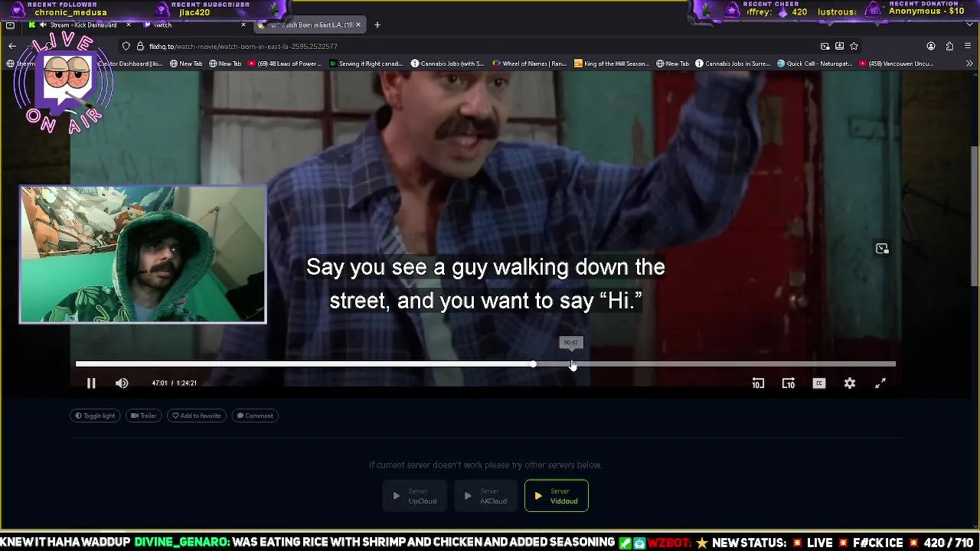980x551 pixels.
Task: Toggle light under the player
Action: (x=95, y=416)
